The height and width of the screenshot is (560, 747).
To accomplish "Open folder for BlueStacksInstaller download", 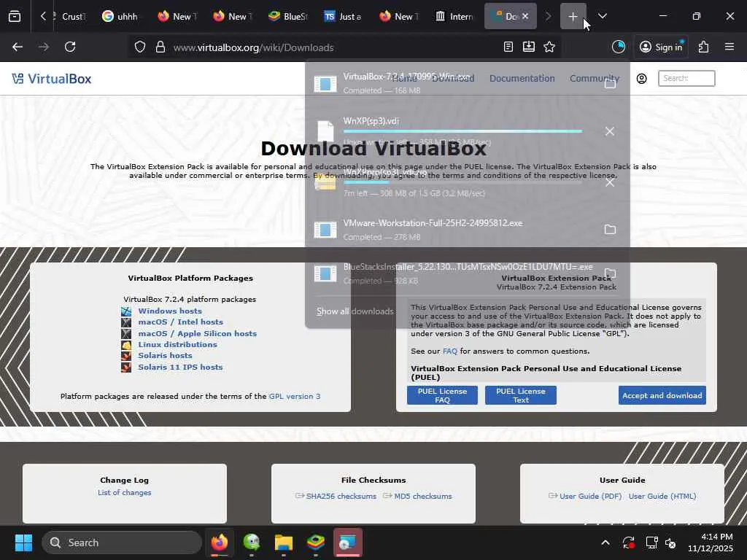I will click(610, 273).
